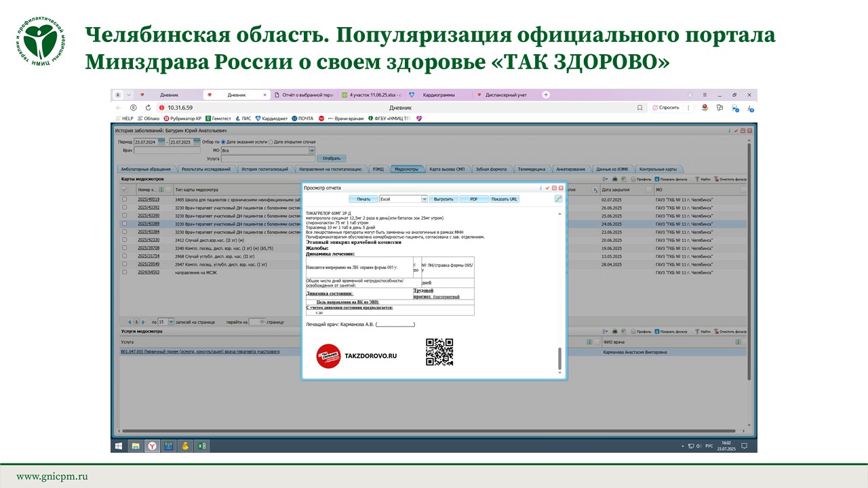Click the PDF export button
The width and height of the screenshot is (868, 488).
(x=473, y=199)
